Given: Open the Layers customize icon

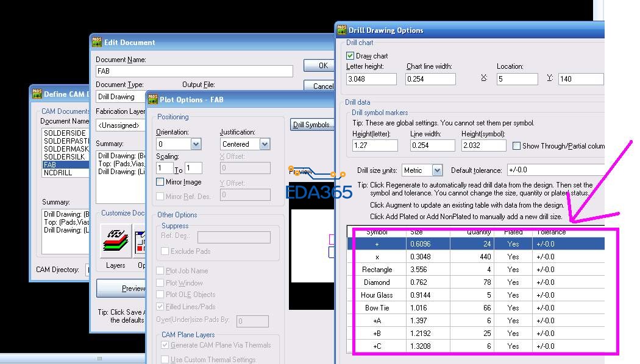Looking at the screenshot, I should 116,241.
